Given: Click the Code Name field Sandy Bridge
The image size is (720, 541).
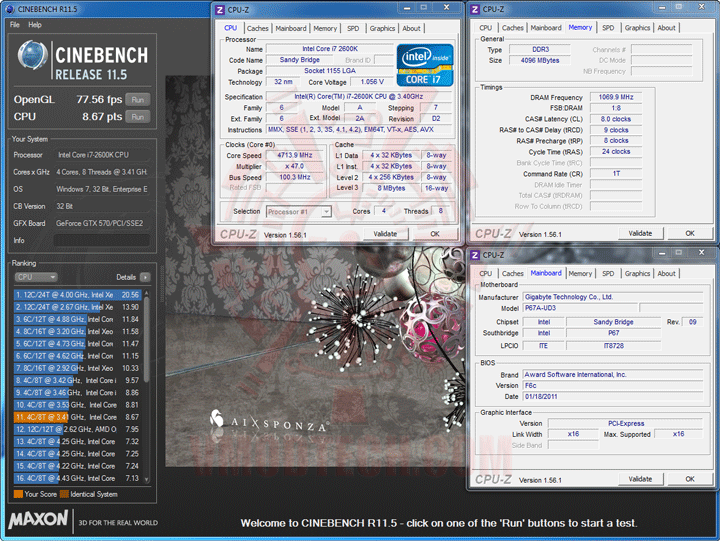Looking at the screenshot, I should click(x=300, y=60).
